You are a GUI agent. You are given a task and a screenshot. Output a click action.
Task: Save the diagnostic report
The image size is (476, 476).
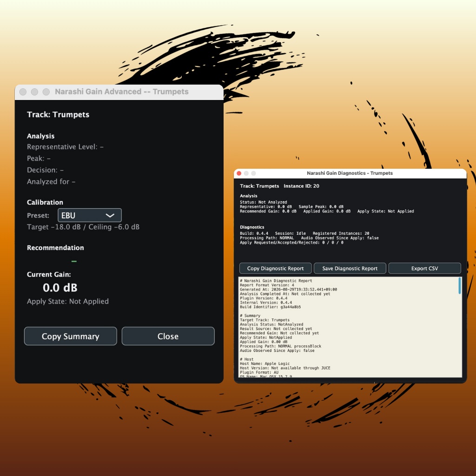pyautogui.click(x=350, y=268)
